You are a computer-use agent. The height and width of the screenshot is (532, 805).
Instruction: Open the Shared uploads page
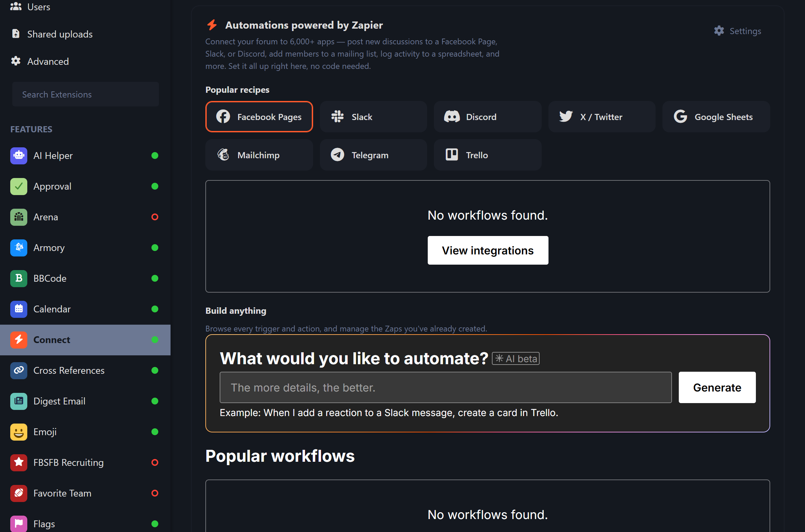(x=60, y=34)
